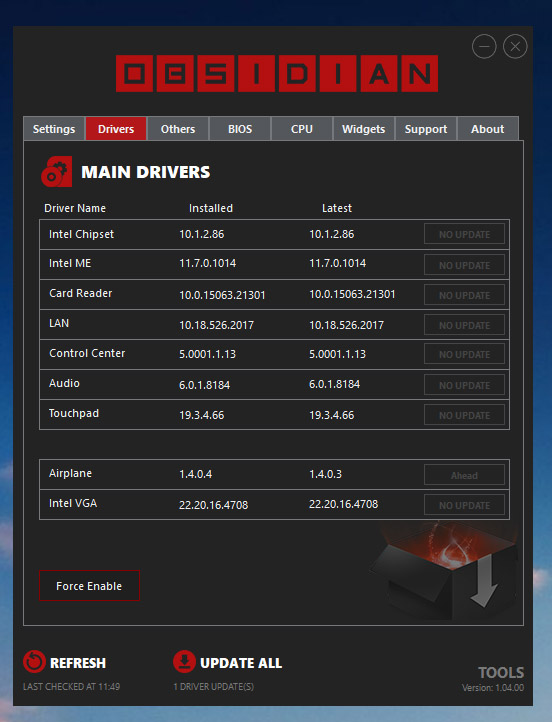Select the LAN driver name

point(59,323)
